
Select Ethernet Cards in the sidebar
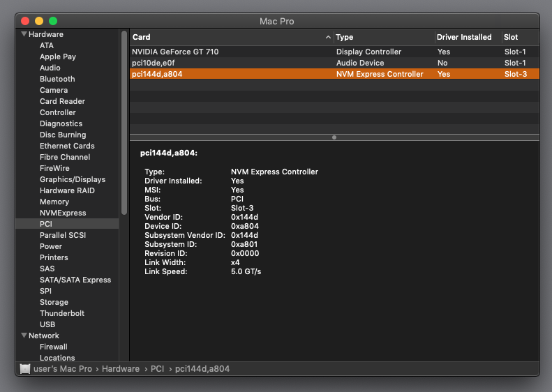tap(67, 146)
